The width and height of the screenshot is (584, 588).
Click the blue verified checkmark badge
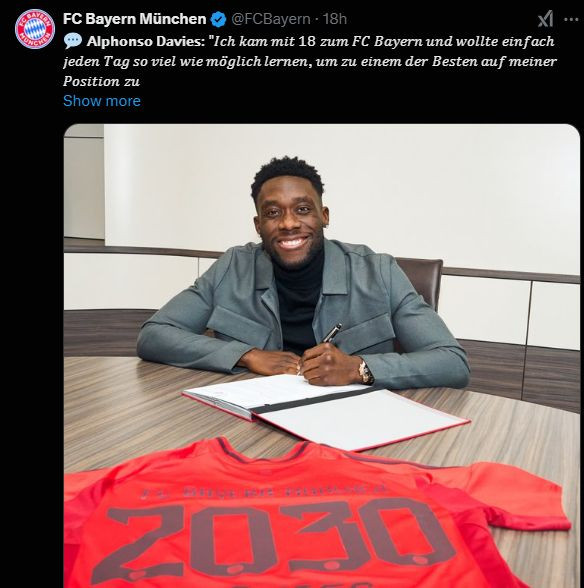(x=218, y=19)
